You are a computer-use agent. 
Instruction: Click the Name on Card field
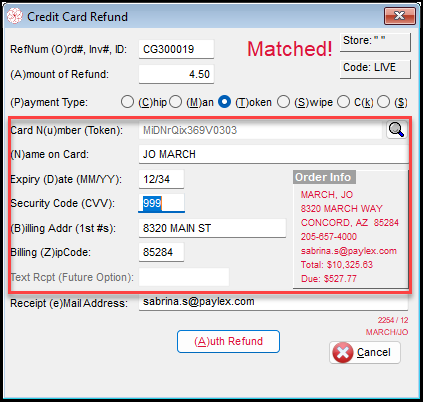274,154
